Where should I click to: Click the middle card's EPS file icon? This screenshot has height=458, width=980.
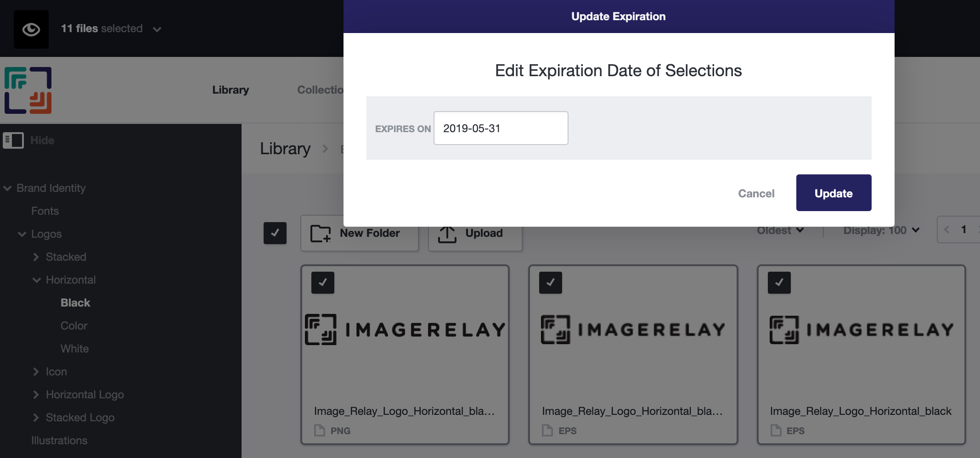point(547,430)
